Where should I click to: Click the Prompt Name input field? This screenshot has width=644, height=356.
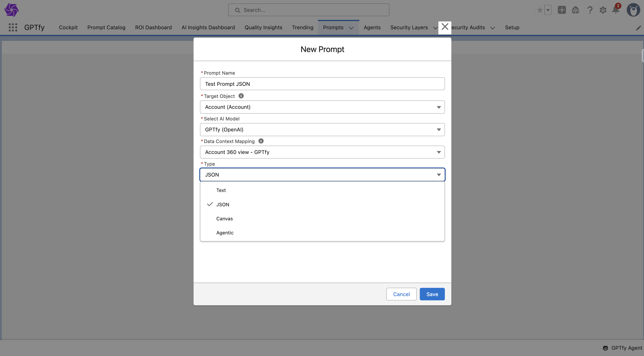322,84
